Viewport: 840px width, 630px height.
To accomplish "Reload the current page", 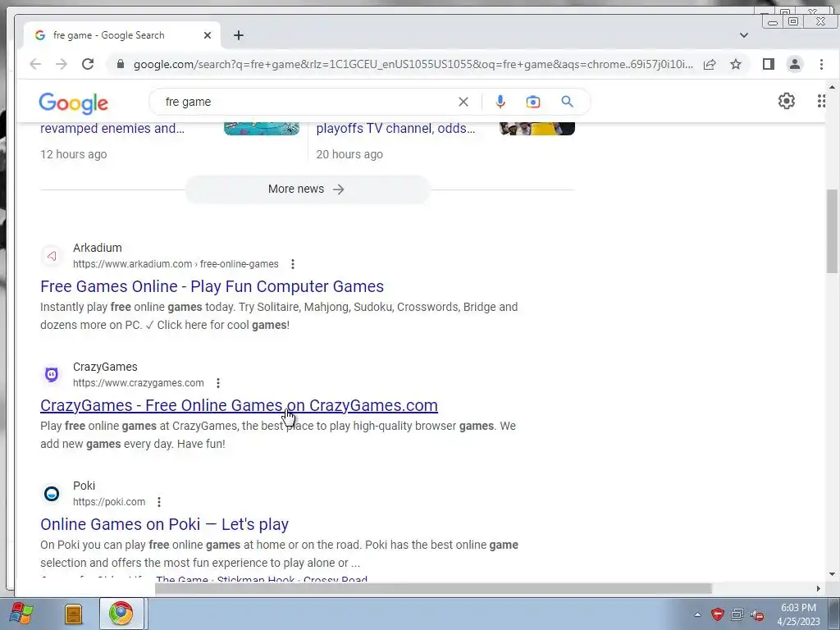I will (88, 64).
